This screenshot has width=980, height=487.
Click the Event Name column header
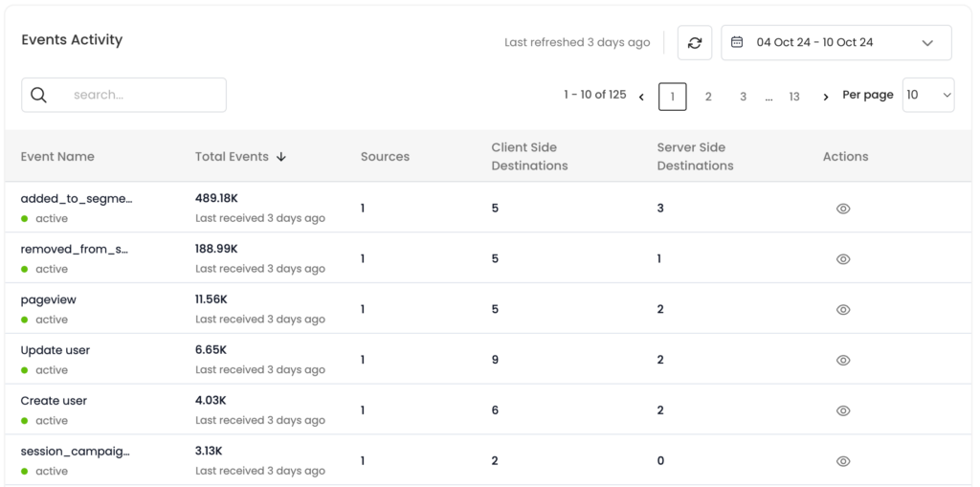[x=57, y=156]
